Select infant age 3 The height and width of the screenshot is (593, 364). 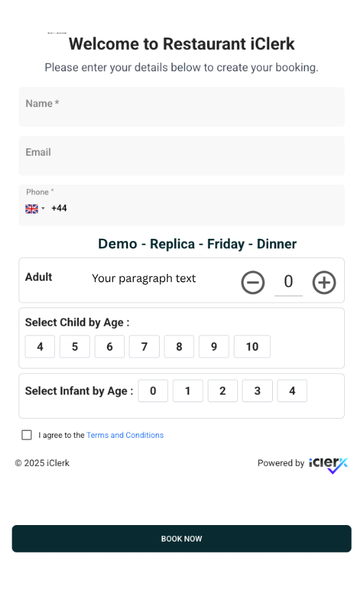[257, 391]
